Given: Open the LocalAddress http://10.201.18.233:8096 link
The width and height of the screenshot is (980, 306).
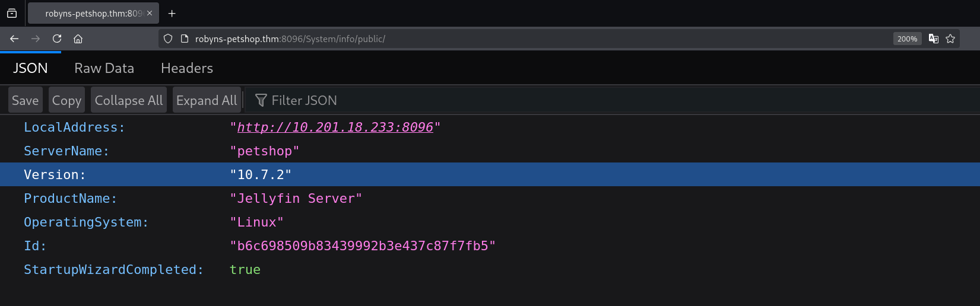Looking at the screenshot, I should point(335,128).
